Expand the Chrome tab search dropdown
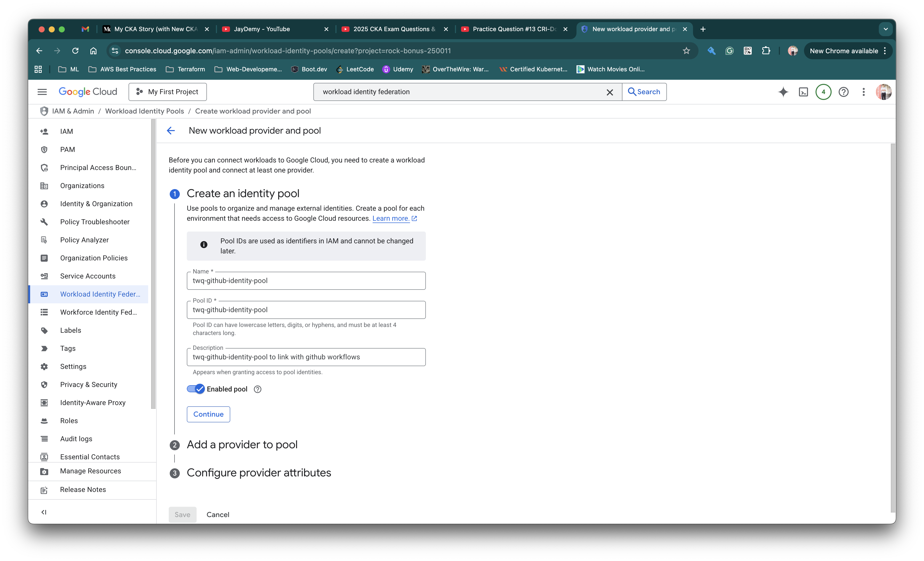Viewport: 924px width, 561px height. (886, 29)
